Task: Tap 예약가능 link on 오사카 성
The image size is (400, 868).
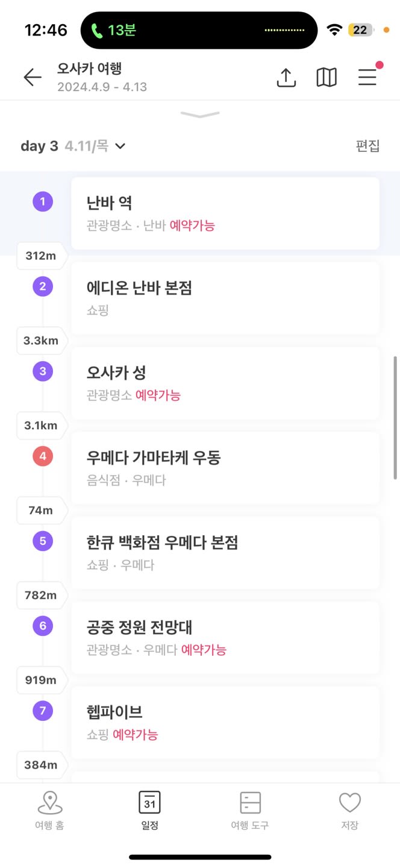Action: click(x=158, y=395)
